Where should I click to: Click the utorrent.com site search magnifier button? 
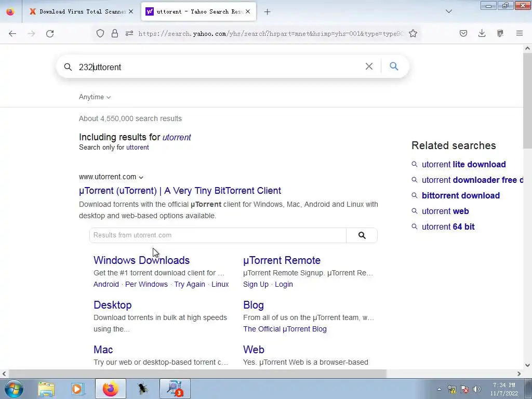point(362,235)
